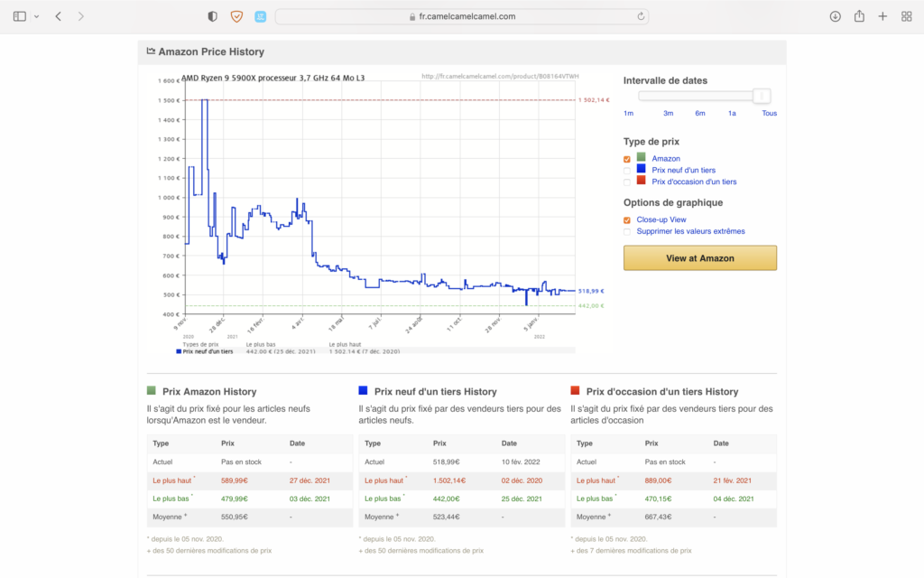Click the chart icon beside Amazon Price History
The height and width of the screenshot is (578, 924).
[x=151, y=51]
